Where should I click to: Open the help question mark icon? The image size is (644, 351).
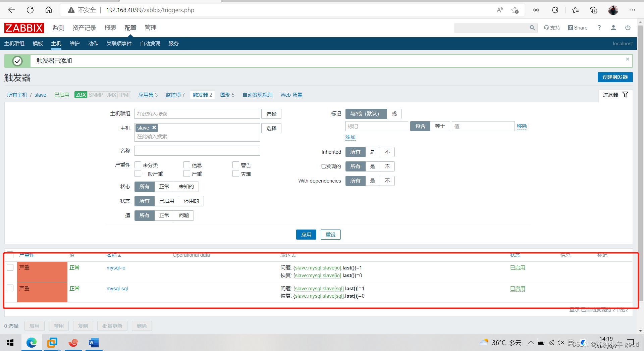[x=599, y=28]
